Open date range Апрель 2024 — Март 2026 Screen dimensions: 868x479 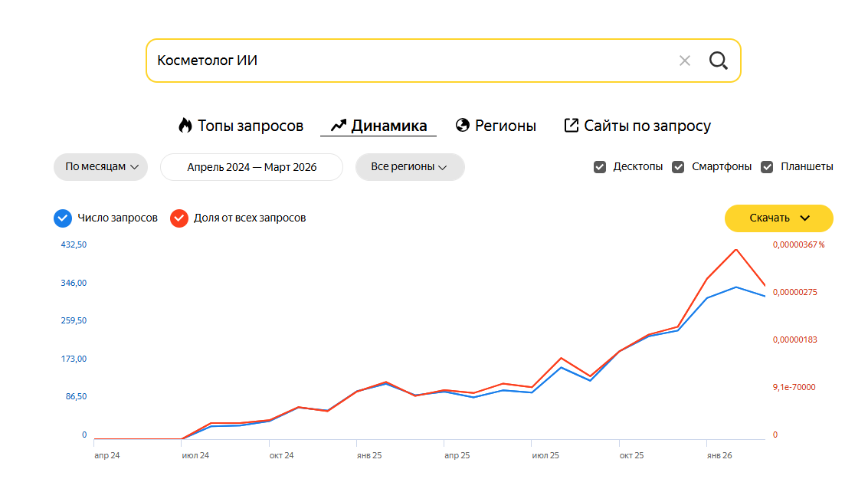(x=252, y=166)
